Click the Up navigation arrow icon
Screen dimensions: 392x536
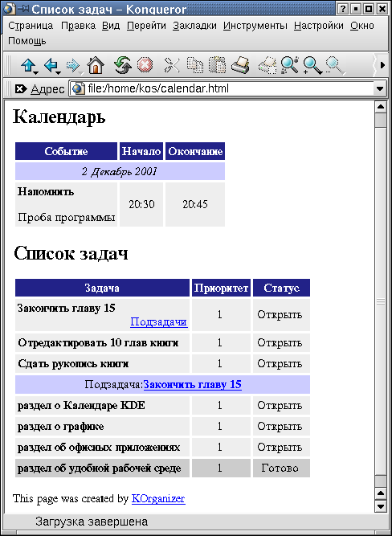(27, 64)
